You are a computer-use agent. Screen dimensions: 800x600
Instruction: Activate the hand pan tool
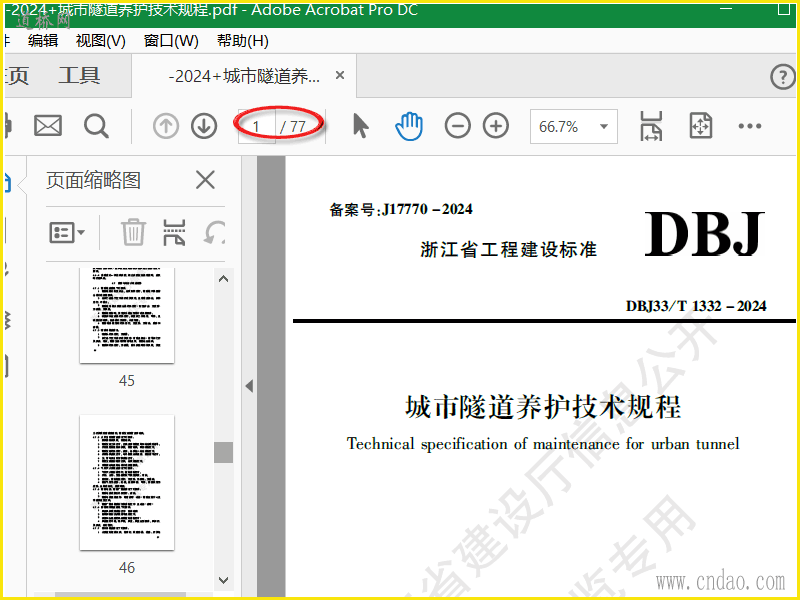click(409, 127)
